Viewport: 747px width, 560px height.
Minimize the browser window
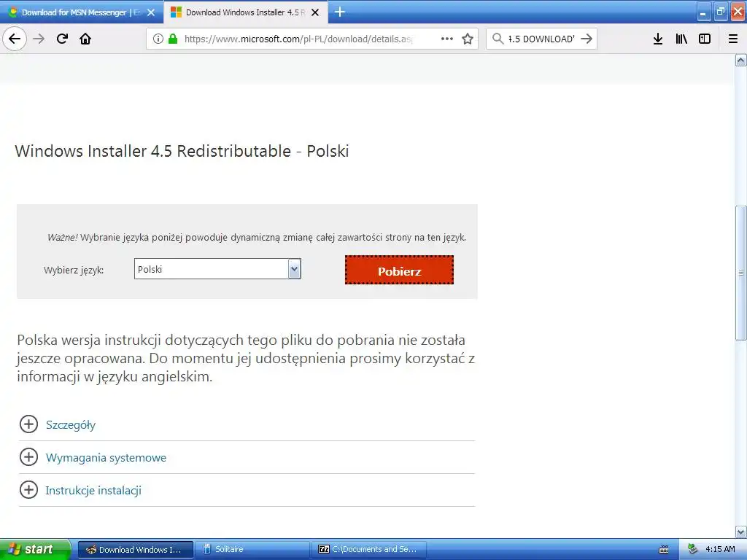coord(704,12)
